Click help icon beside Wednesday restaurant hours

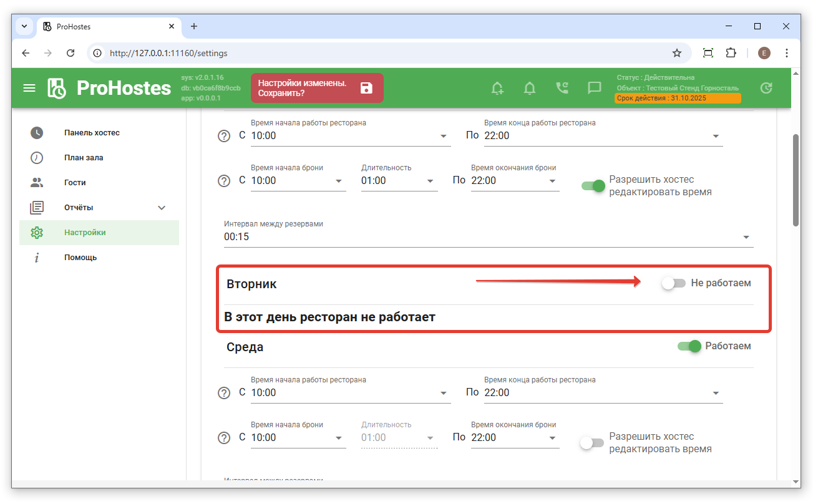[224, 393]
